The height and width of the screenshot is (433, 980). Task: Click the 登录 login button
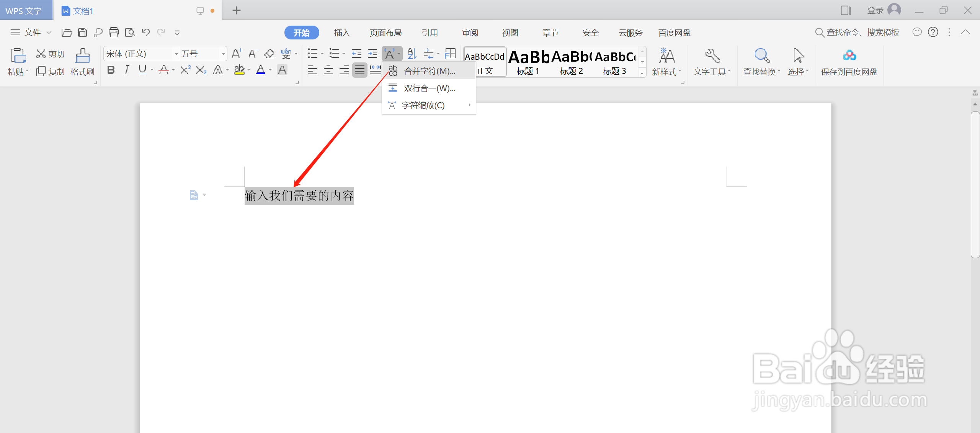click(x=875, y=11)
